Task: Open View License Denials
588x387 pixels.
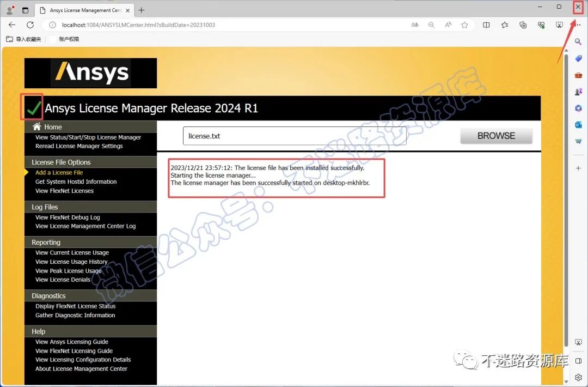Action: pyautogui.click(x=63, y=280)
